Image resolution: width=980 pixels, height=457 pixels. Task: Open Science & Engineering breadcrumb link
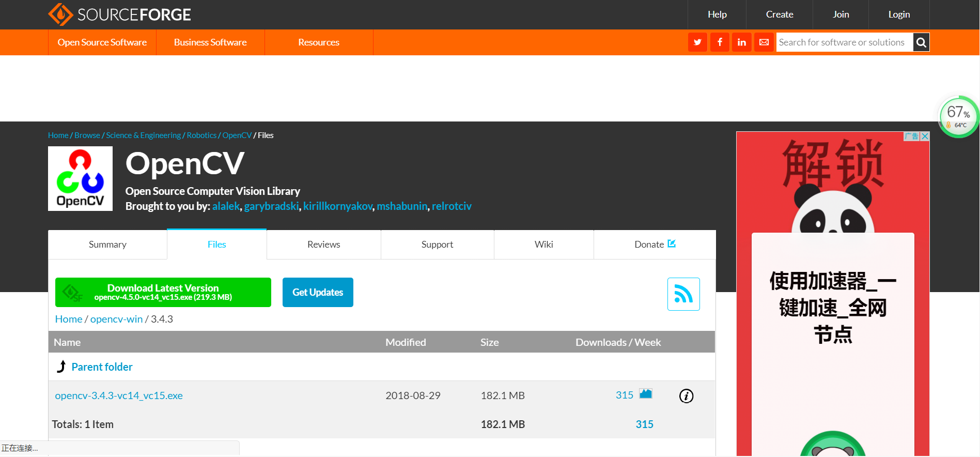(144, 135)
